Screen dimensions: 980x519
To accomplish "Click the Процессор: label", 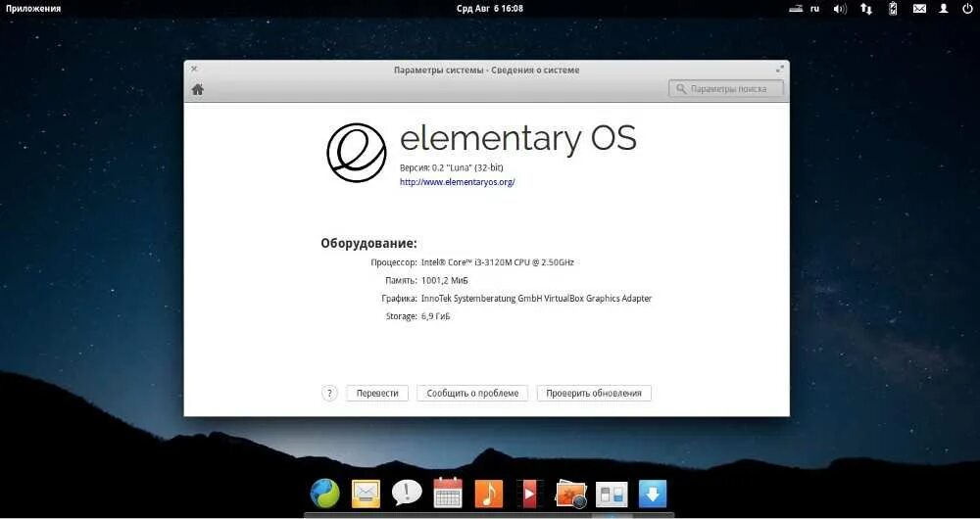I will coord(394,262).
